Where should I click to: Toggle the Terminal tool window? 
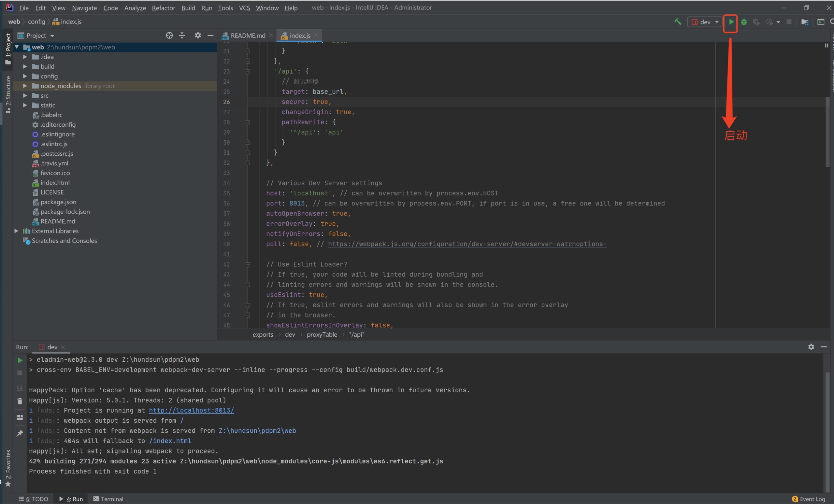point(108,499)
